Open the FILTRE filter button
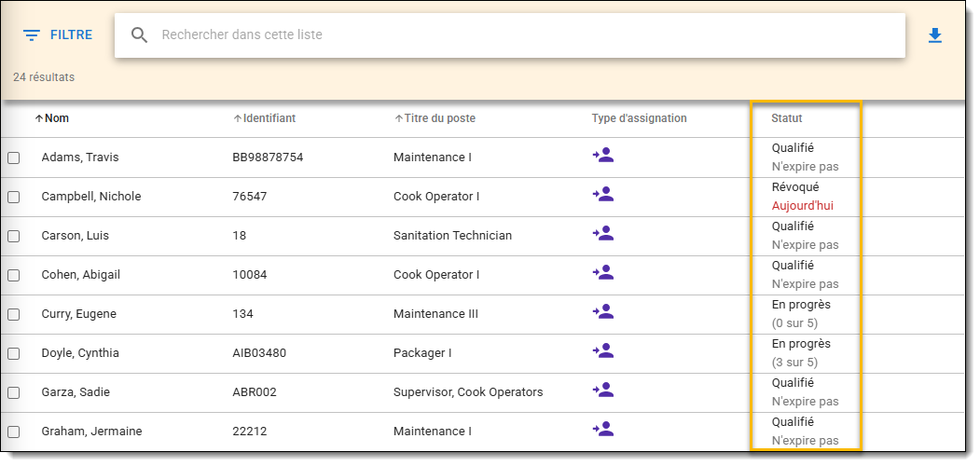980x466 pixels. pos(59,35)
